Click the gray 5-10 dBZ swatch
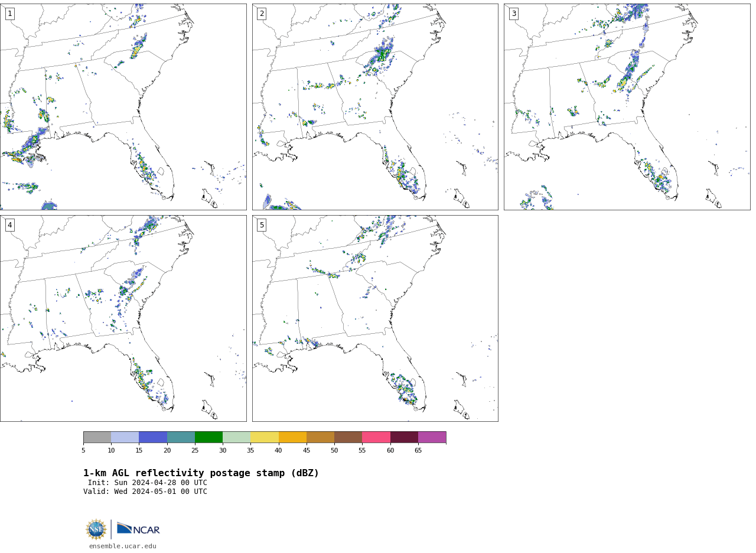The width and height of the screenshot is (756, 553). [x=97, y=437]
